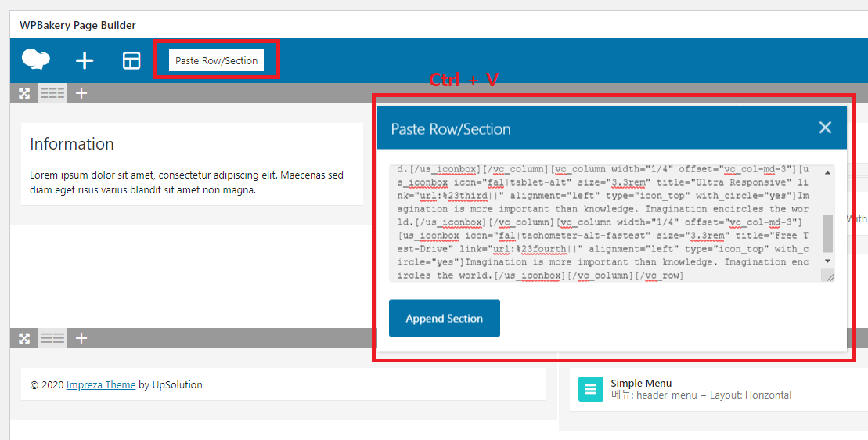Viewport: 868px width, 440px height.
Task: Click the textarea scrollbar thumb
Action: pyautogui.click(x=827, y=233)
